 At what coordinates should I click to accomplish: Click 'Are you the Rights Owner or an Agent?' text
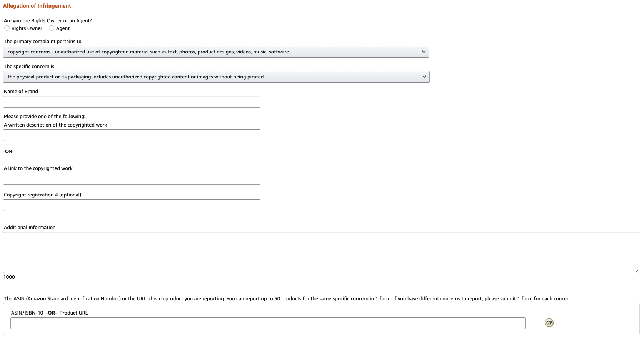pyautogui.click(x=48, y=21)
